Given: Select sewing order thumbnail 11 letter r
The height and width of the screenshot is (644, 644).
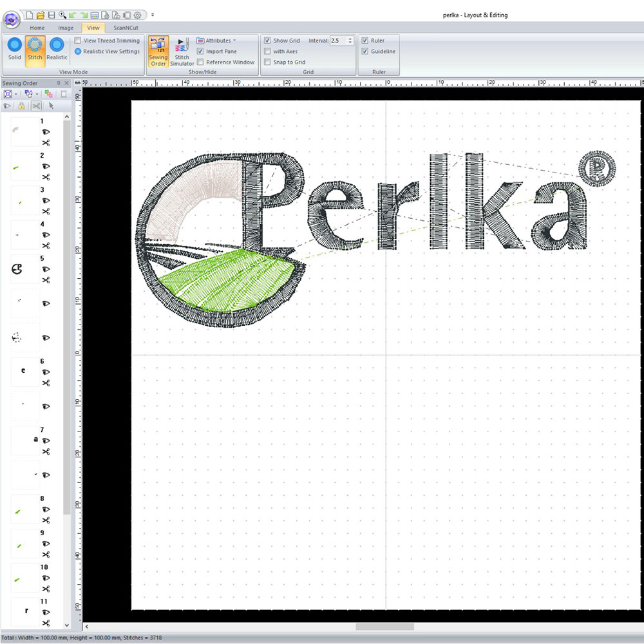Looking at the screenshot, I should click(25, 612).
